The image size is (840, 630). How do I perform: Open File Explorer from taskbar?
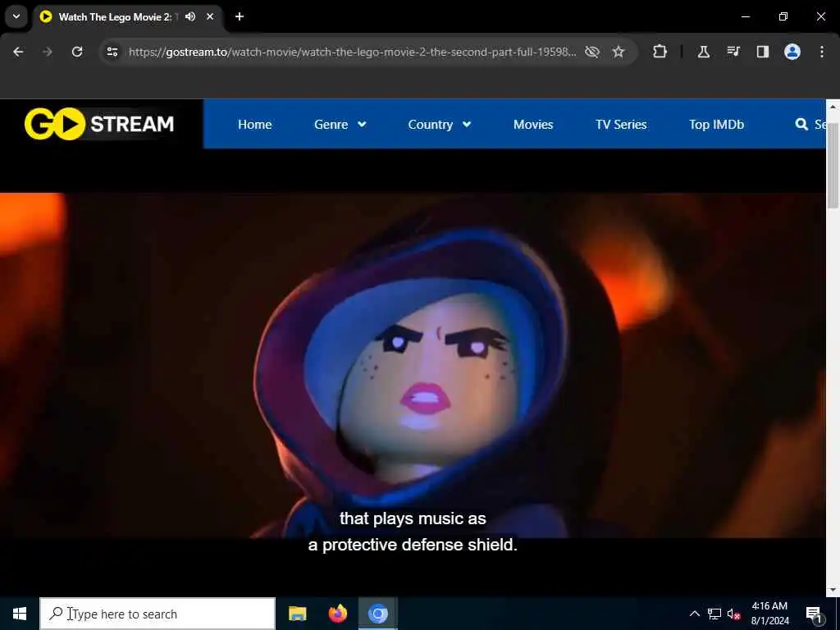point(297,614)
